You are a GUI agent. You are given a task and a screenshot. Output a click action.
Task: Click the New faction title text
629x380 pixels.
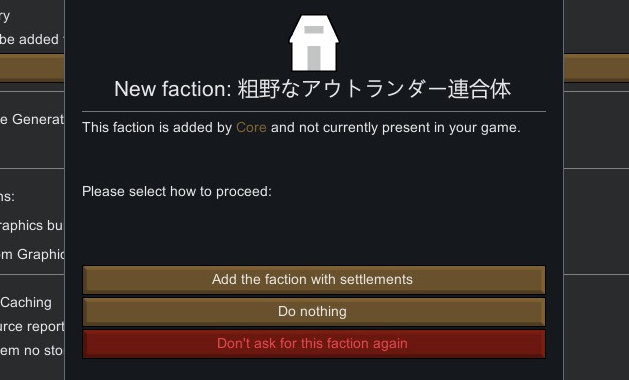[312, 89]
